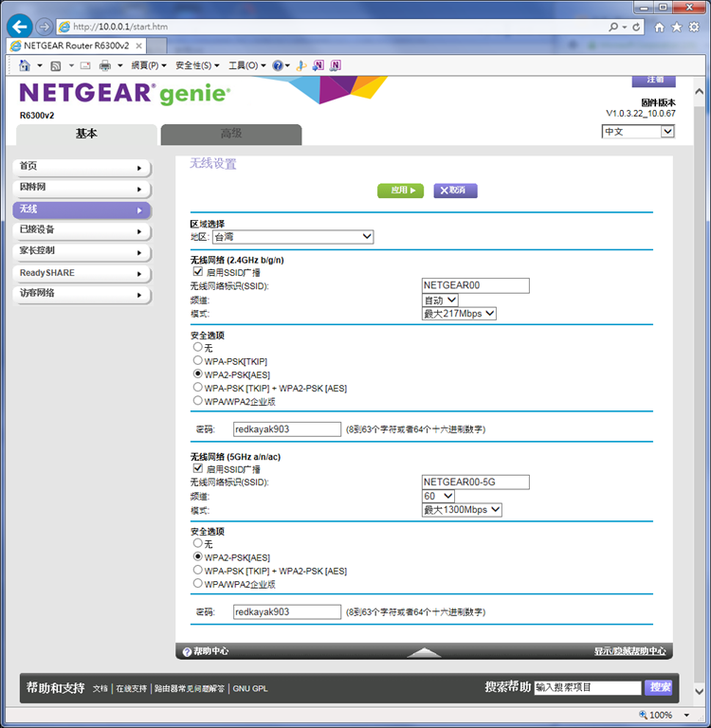
Task: Click the Read mail icon in command bar
Action: [x=85, y=65]
